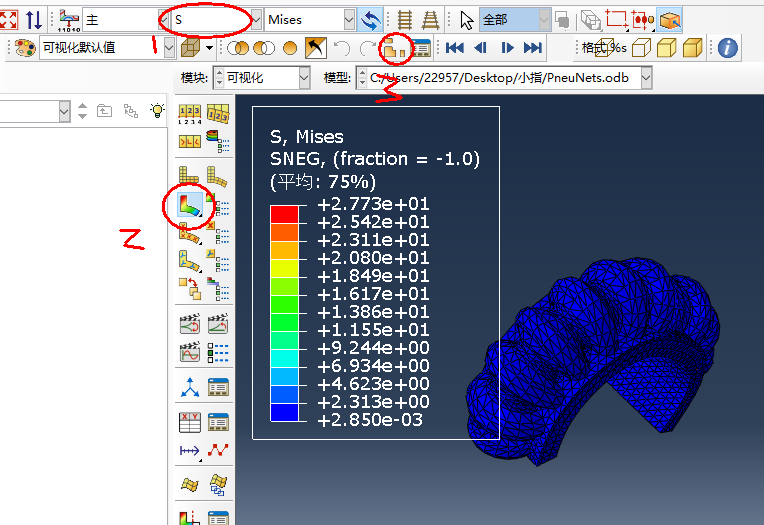Click the synchronize arrows icon beside Mises
Image resolution: width=764 pixels, height=525 pixels.
(371, 20)
